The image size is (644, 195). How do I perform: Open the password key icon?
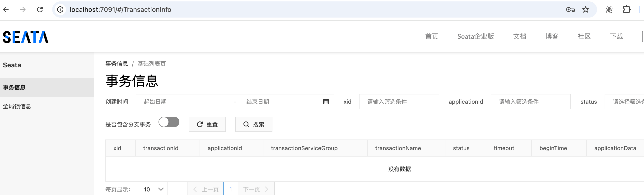coord(570,9)
